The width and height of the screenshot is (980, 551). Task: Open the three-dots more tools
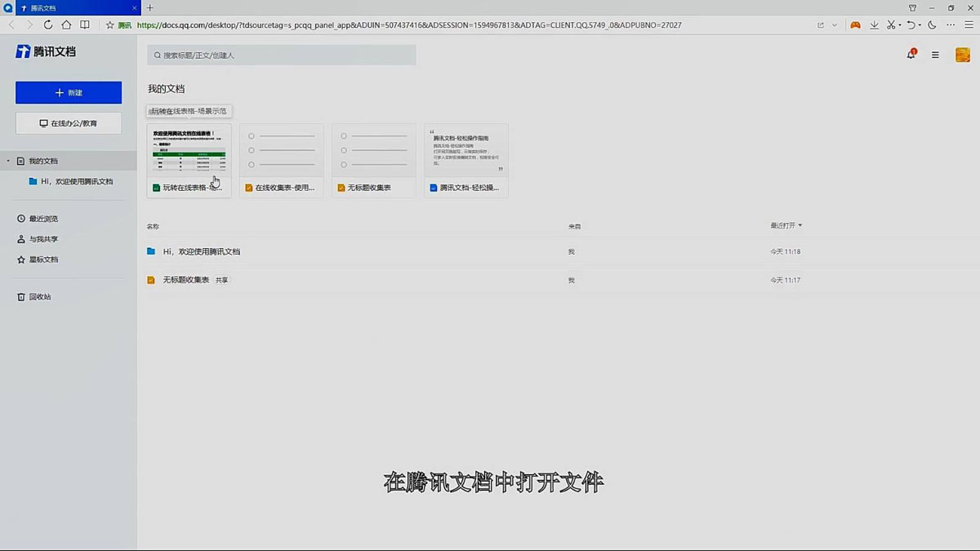pyautogui.click(x=950, y=25)
